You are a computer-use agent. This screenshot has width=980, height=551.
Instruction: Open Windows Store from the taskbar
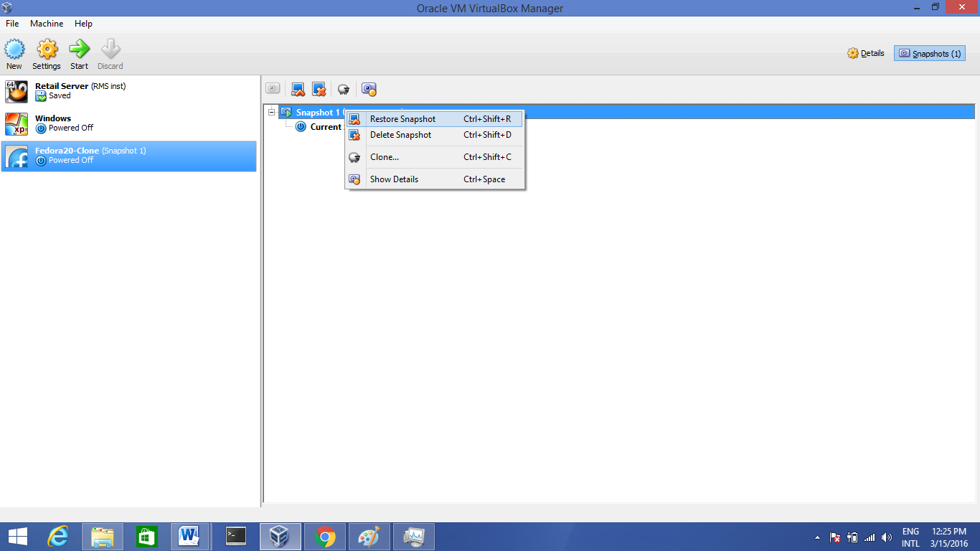tap(147, 537)
